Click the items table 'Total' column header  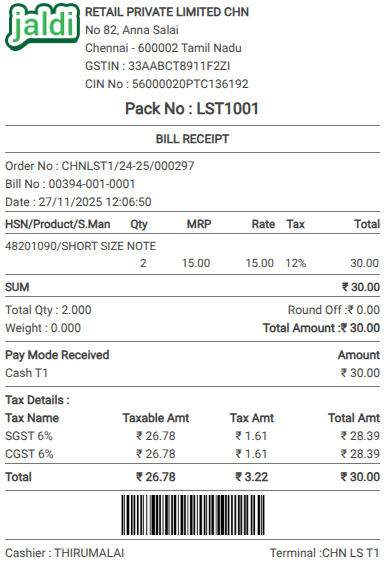(x=367, y=224)
